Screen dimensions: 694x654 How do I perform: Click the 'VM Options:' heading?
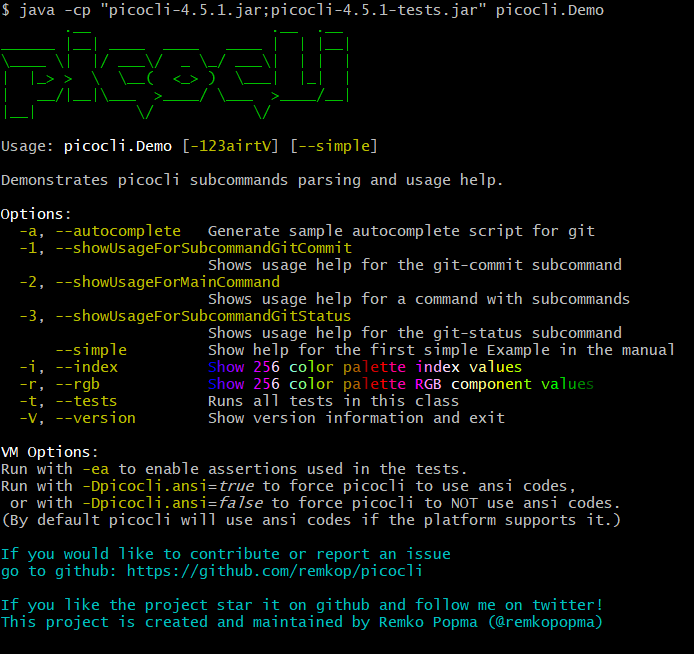(50, 452)
